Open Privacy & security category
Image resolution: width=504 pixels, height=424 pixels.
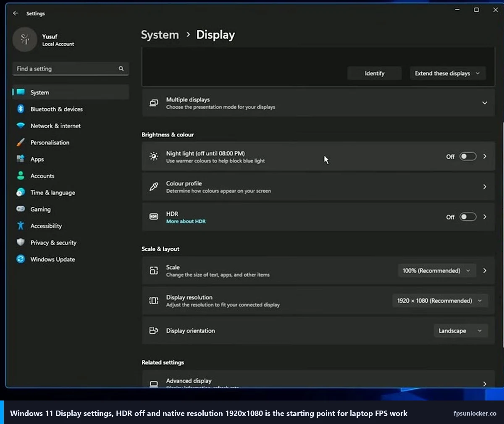coord(71,242)
